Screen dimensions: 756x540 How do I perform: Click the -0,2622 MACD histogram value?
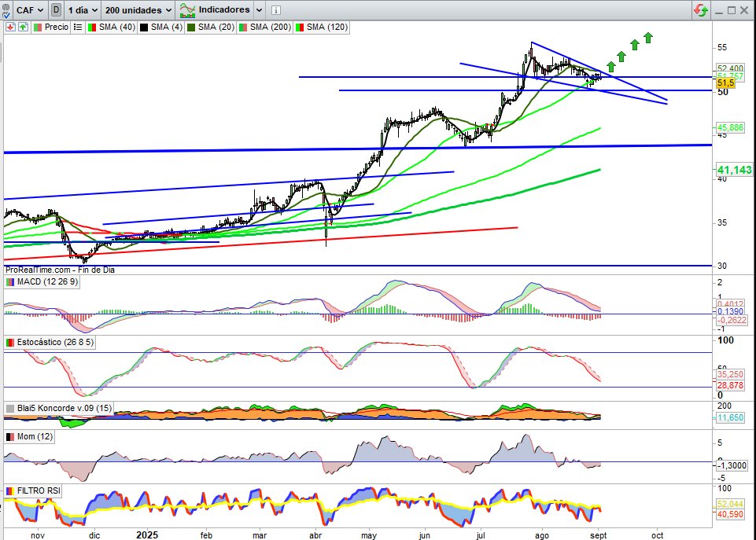732,321
